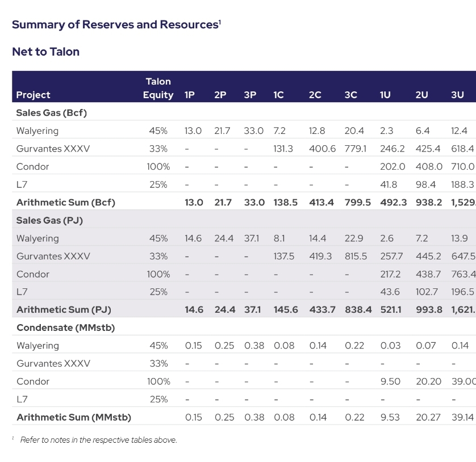Click the footnote 'Refer to notes in the respective tables above'
The image size is (476, 462).
pos(99,440)
